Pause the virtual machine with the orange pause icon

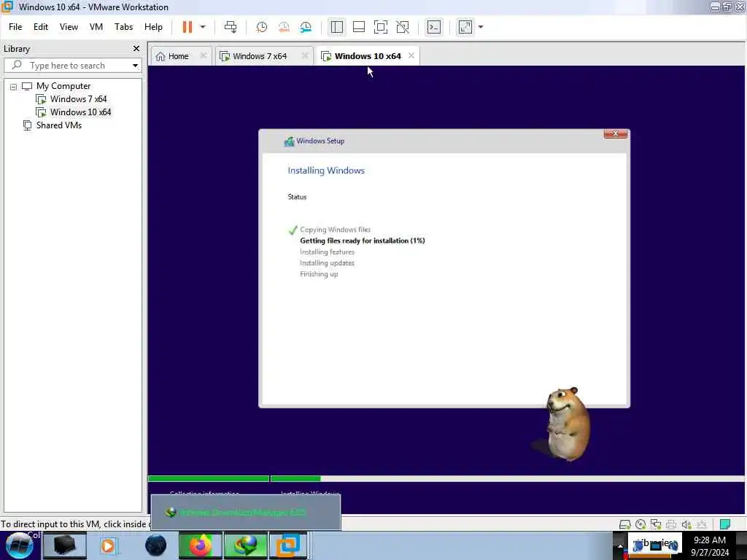[187, 27]
